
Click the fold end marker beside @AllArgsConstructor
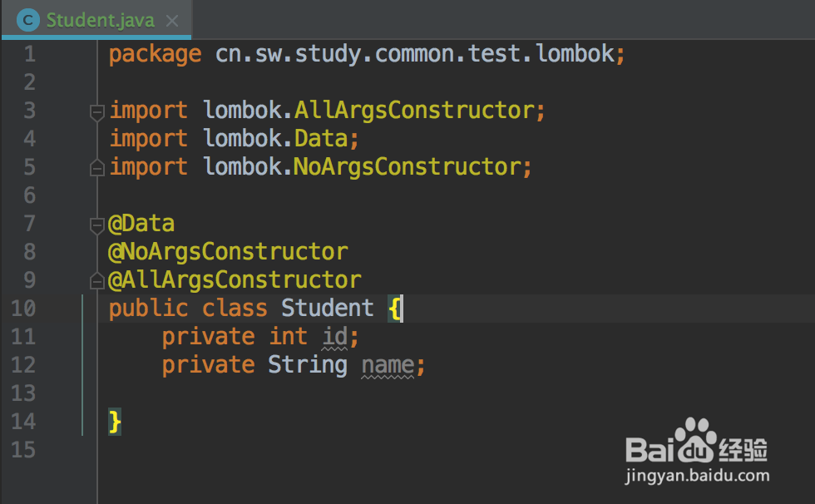coord(96,280)
